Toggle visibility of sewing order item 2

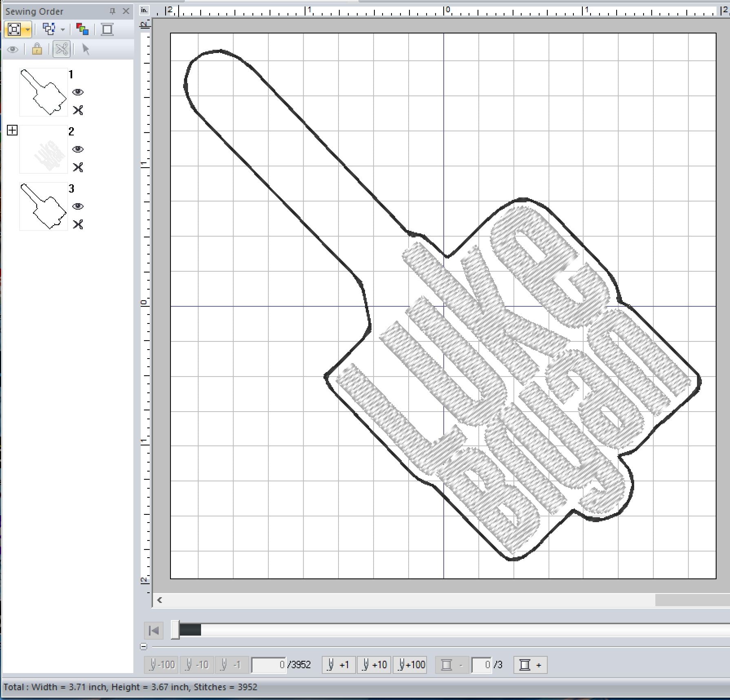(x=78, y=149)
